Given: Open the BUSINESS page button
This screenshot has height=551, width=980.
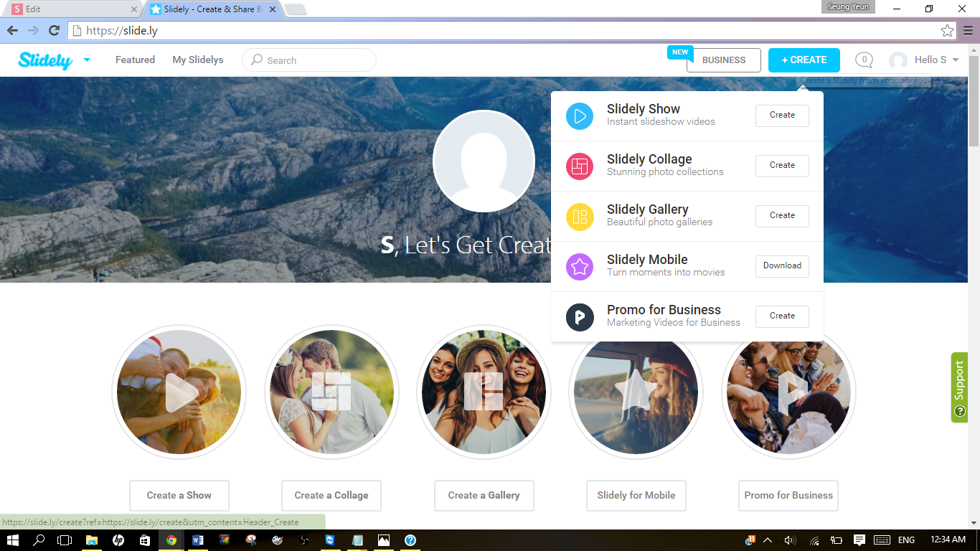Looking at the screenshot, I should click(x=724, y=60).
